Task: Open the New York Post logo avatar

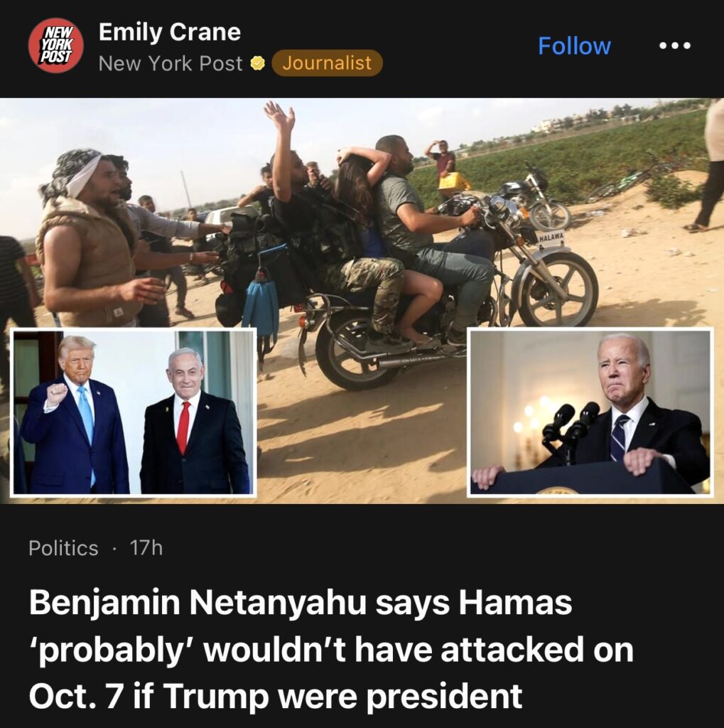Action: tap(55, 45)
